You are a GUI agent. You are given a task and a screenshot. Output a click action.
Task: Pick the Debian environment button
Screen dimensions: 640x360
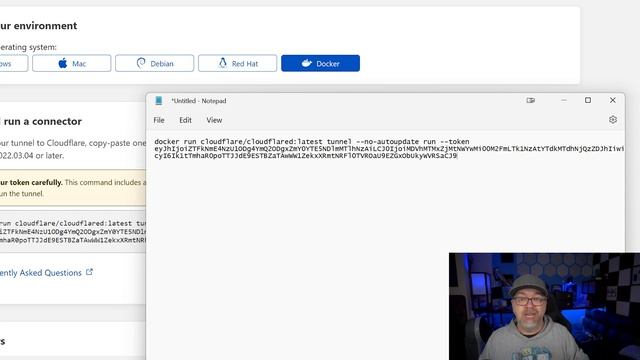click(x=154, y=63)
